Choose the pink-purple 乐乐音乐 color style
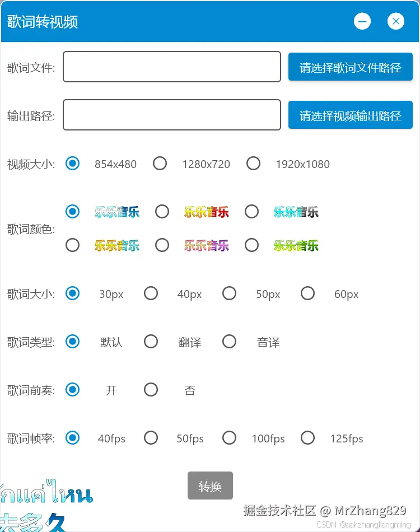Screen dimensions: 420x532 (162, 245)
